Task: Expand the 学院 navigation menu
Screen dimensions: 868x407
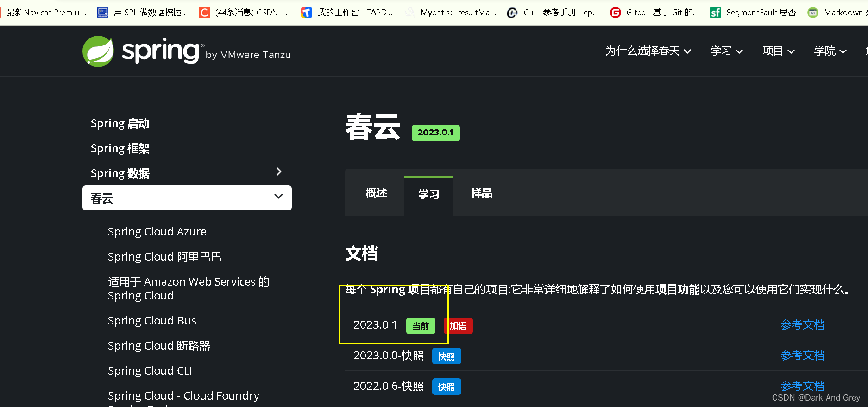Action: [x=830, y=51]
